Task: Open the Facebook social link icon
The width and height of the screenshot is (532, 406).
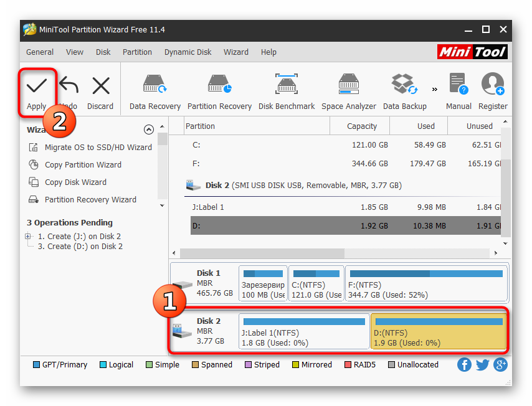Action: click(464, 365)
